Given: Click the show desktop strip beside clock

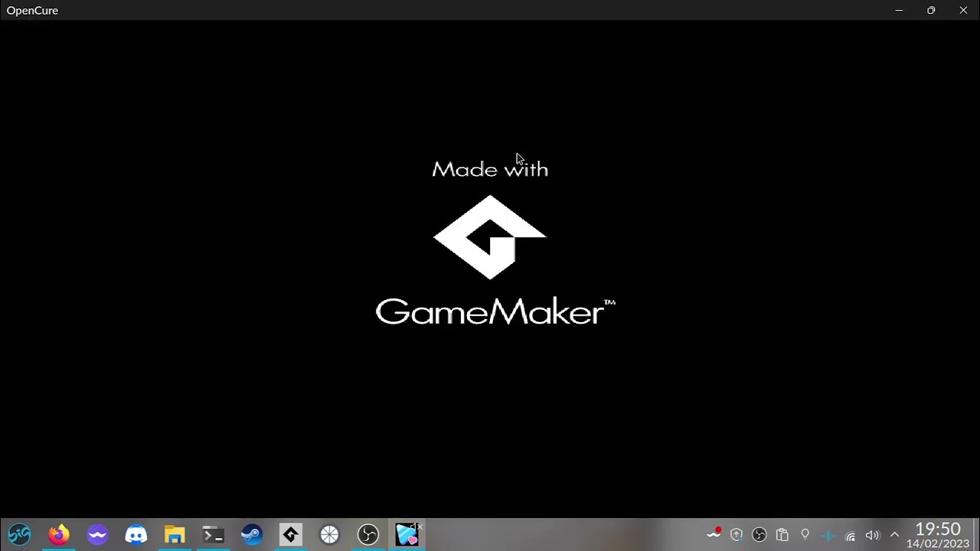Looking at the screenshot, I should 976,535.
